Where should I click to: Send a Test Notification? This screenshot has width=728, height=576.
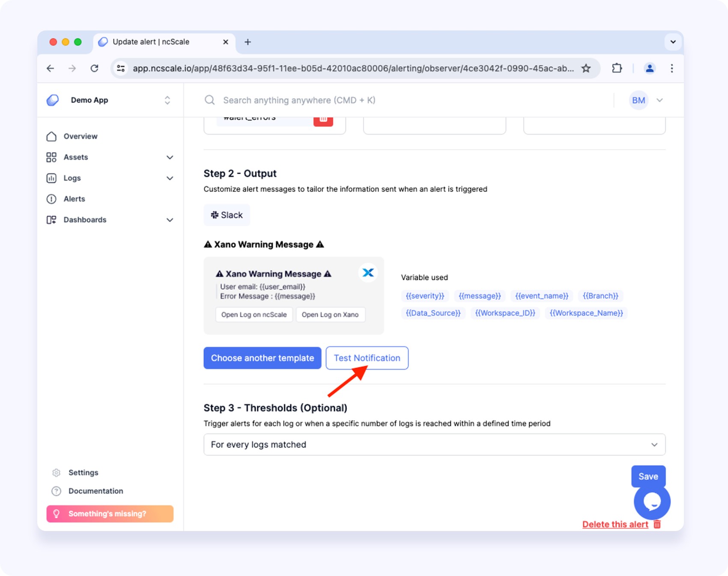click(367, 358)
